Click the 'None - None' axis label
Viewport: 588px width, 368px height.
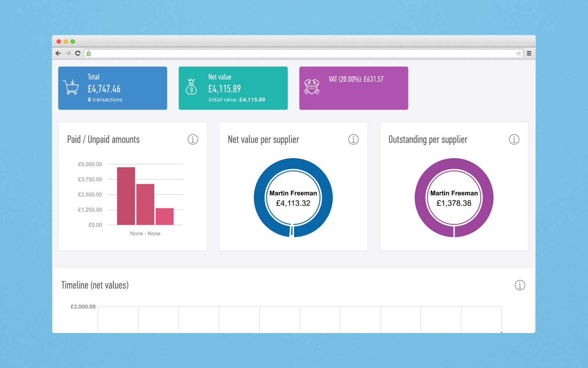coord(145,234)
